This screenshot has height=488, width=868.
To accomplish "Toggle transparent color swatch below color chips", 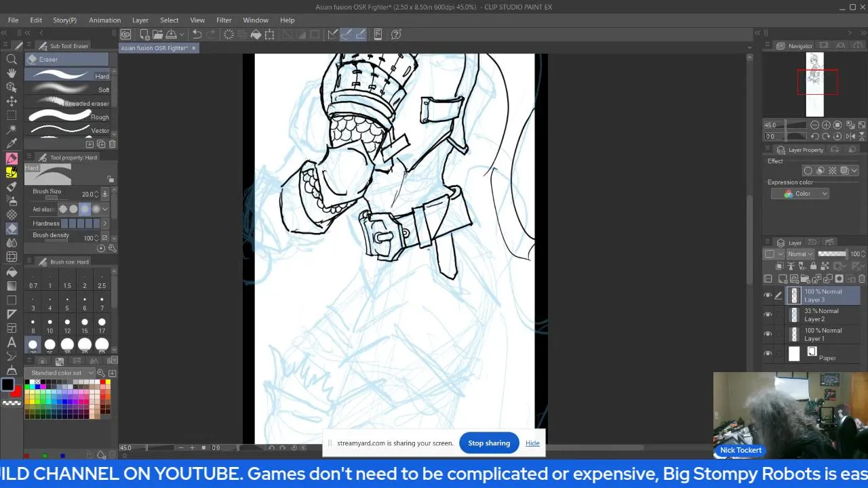I will (12, 403).
